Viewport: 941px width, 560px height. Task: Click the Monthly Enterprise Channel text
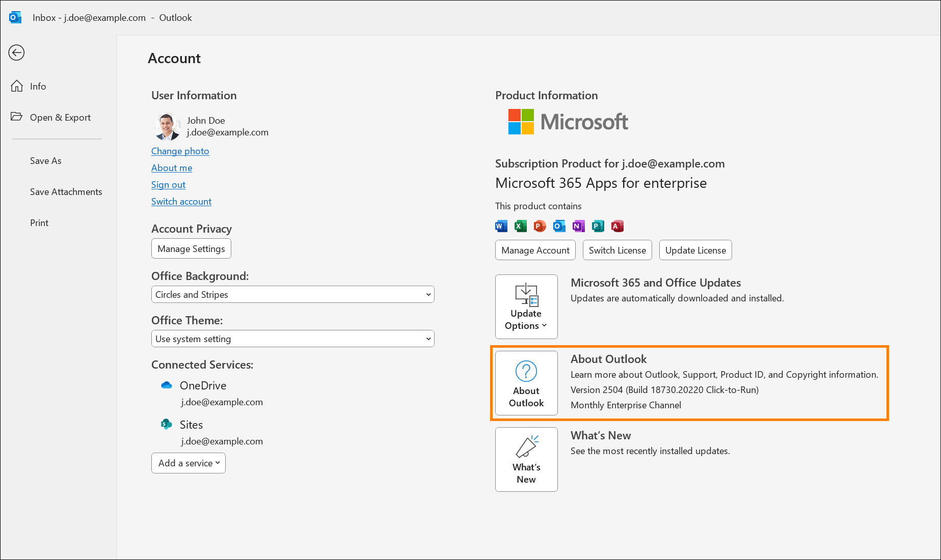626,405
